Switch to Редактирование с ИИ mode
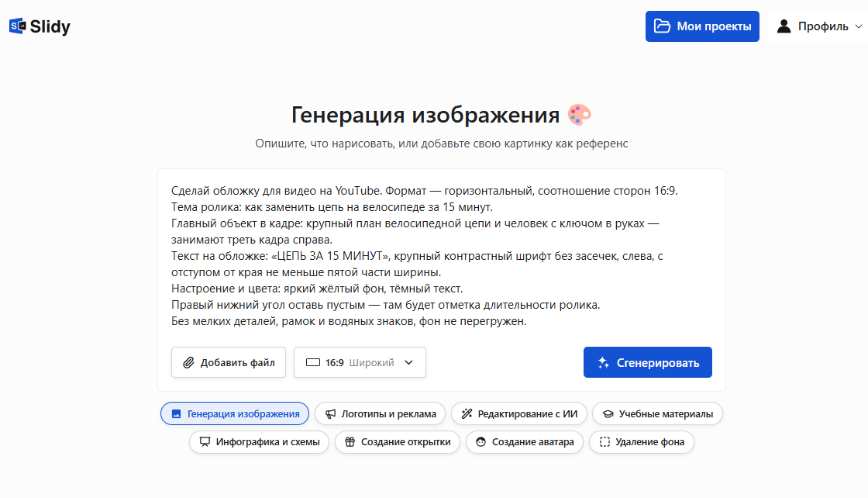This screenshot has height=498, width=868. [x=519, y=413]
